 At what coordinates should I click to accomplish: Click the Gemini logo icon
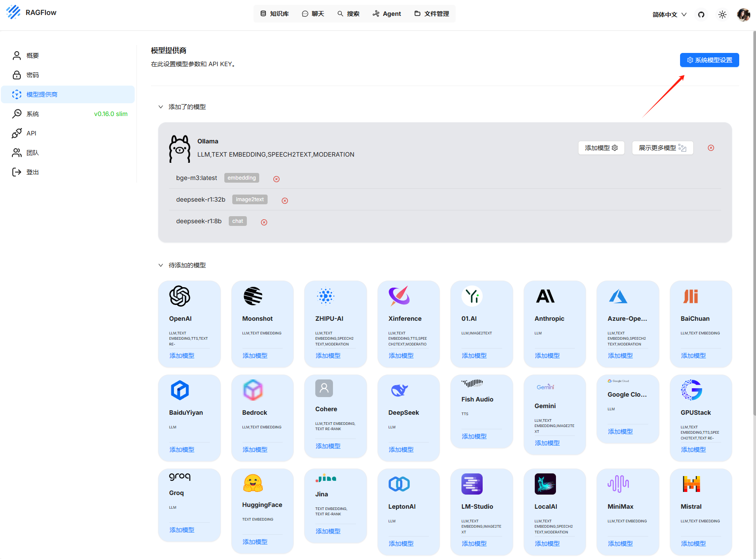pos(545,387)
